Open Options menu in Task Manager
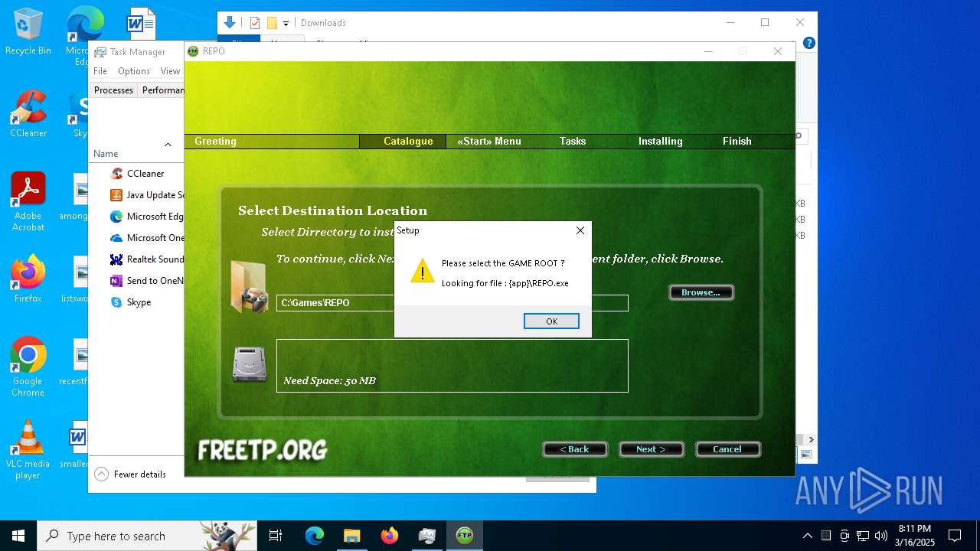980x551 pixels. [x=134, y=71]
